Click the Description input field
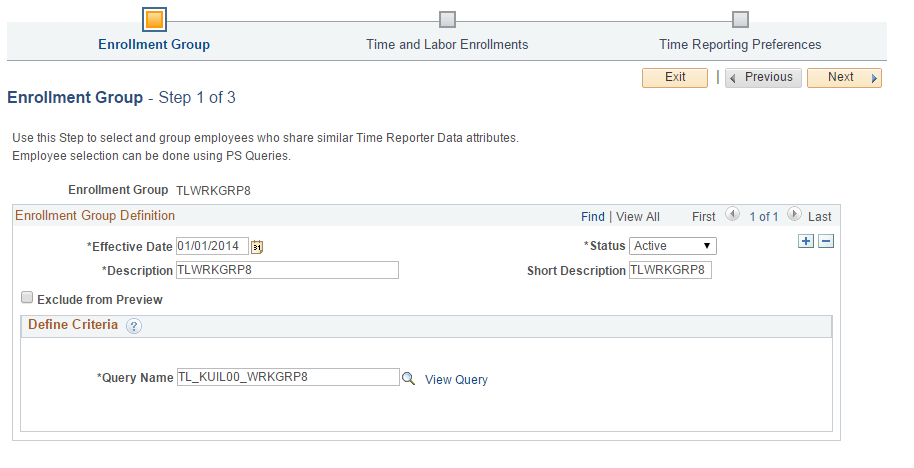 coord(287,270)
